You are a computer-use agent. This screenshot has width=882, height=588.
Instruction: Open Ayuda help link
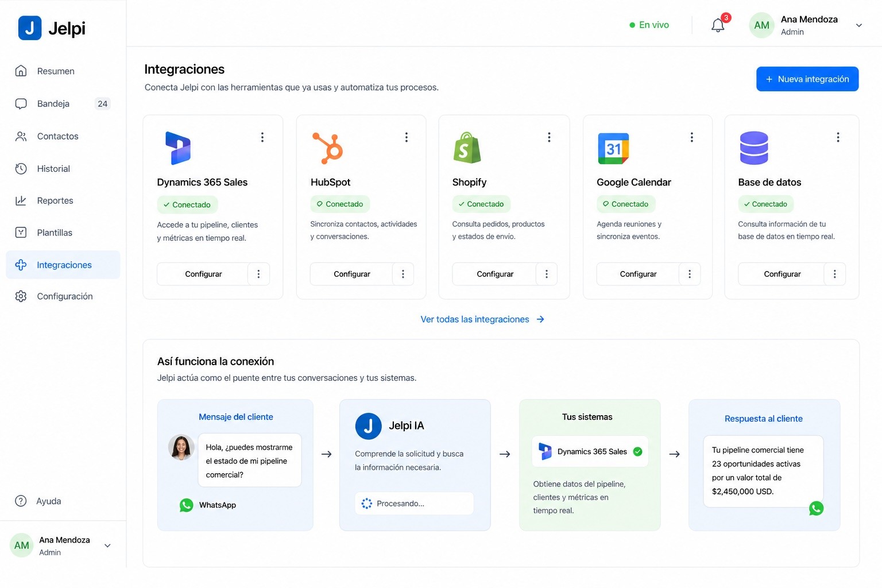[38, 501]
